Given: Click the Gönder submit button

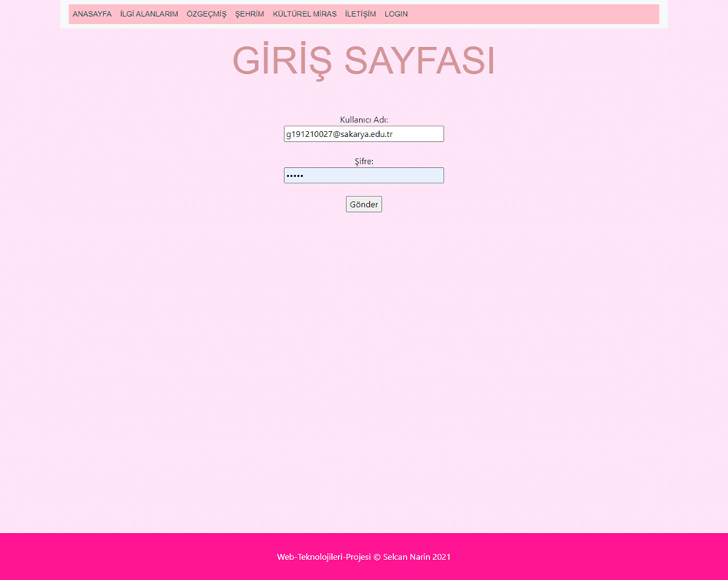Looking at the screenshot, I should pyautogui.click(x=363, y=203).
